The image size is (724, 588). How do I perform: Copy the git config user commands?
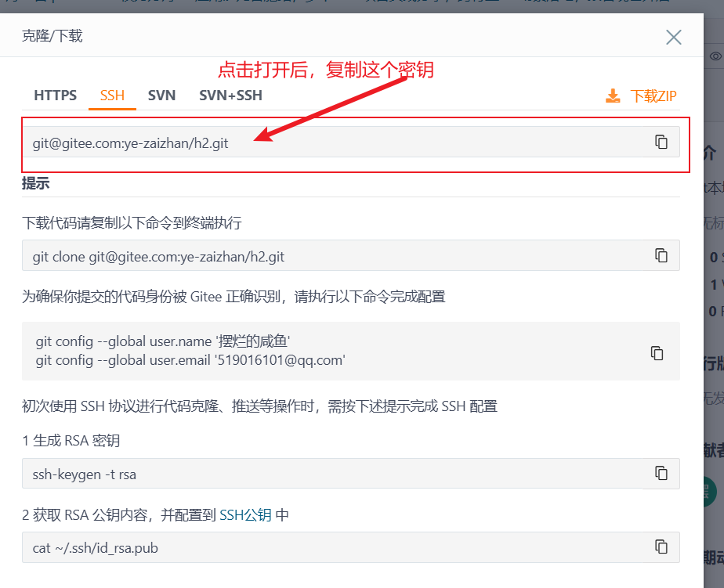click(657, 353)
